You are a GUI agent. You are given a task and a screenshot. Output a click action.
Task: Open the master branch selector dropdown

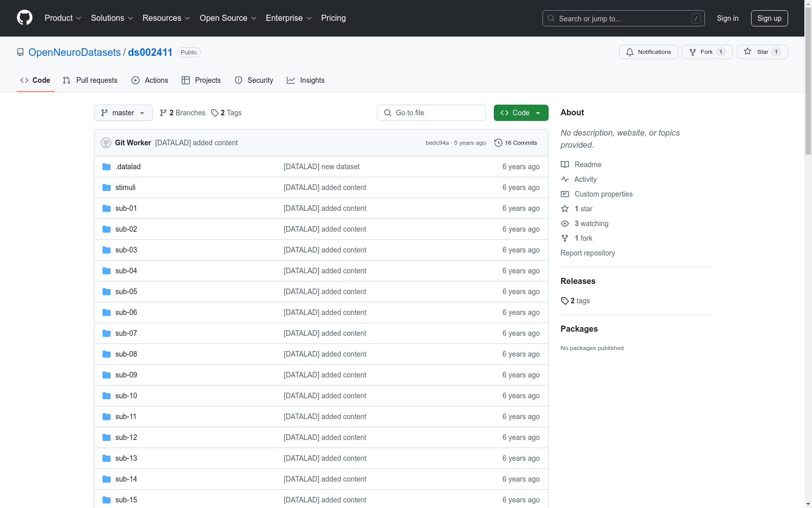123,113
